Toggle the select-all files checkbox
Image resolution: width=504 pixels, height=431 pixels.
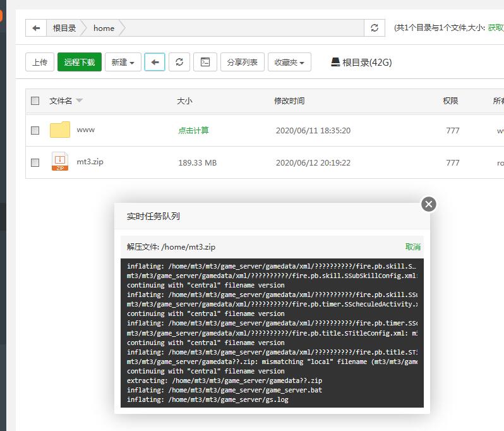tap(35, 101)
